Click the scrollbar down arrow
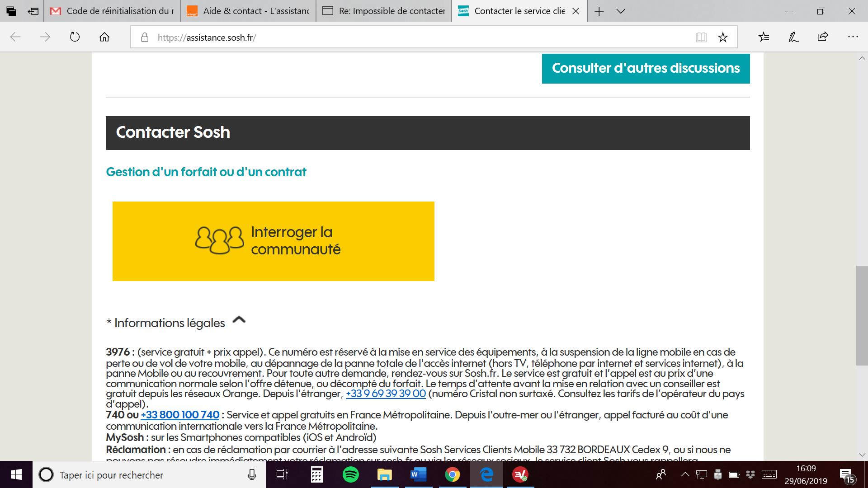 tap(862, 455)
